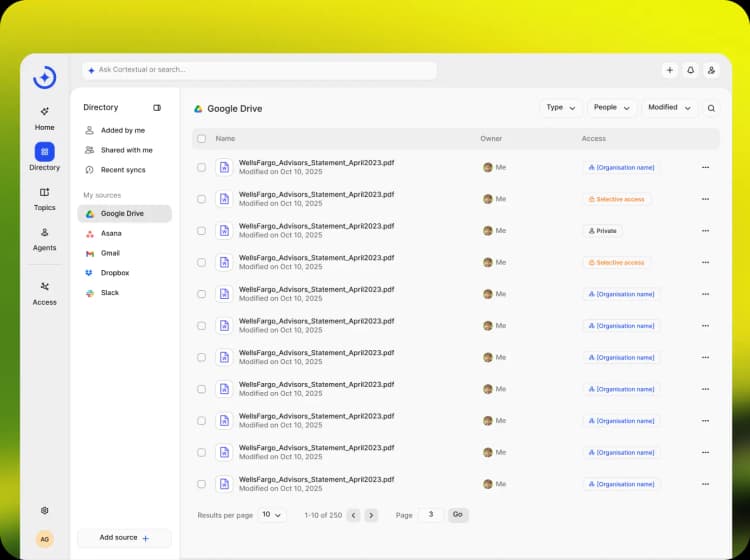The width and height of the screenshot is (750, 560).
Task: Check the sixth file row checkbox
Action: (201, 326)
